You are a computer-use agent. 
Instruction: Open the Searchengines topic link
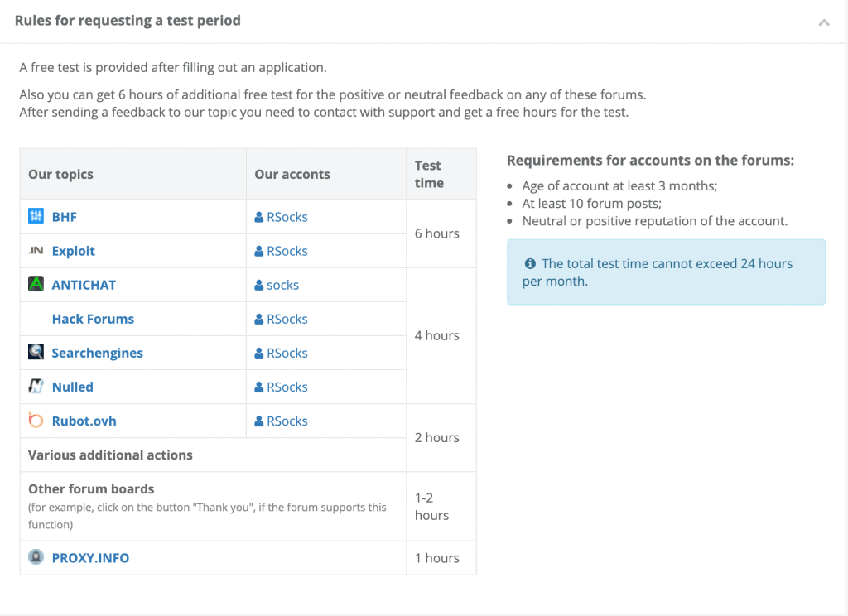(x=98, y=354)
